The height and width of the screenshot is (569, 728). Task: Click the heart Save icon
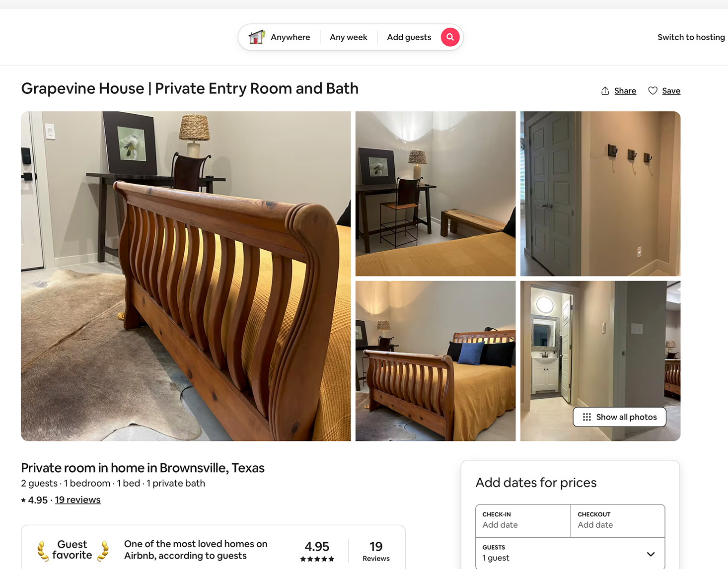click(x=653, y=91)
